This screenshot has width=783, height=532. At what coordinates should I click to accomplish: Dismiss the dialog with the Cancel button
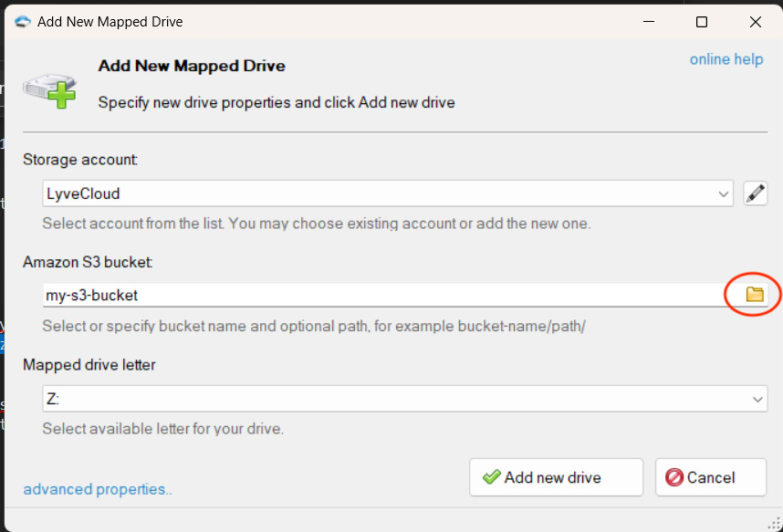click(x=710, y=477)
